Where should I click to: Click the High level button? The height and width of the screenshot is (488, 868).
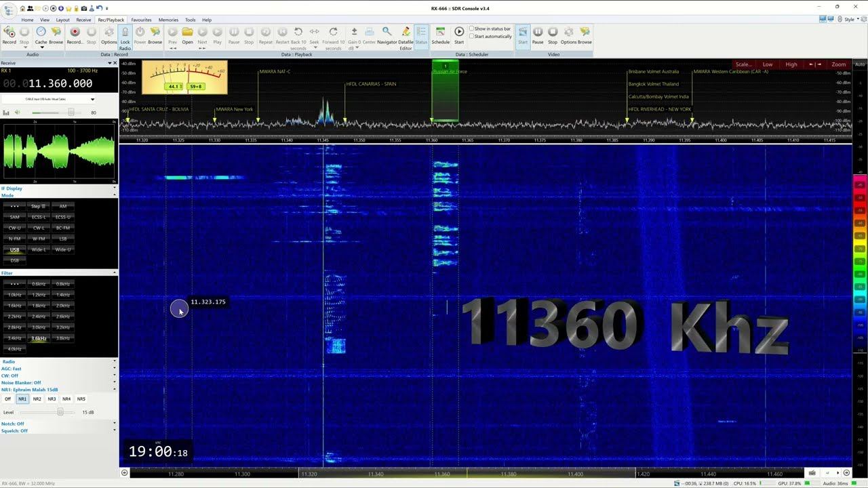tap(791, 64)
